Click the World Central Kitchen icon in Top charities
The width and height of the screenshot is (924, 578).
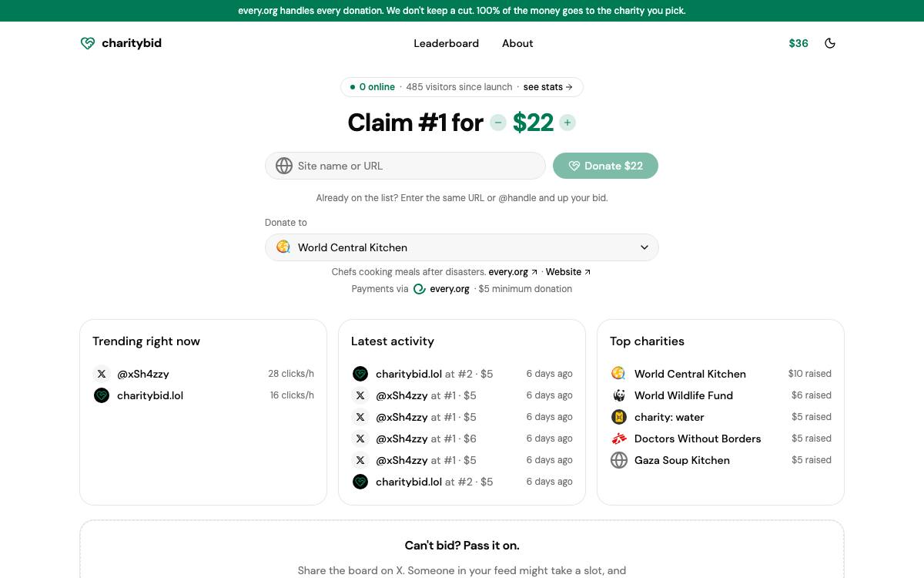[618, 374]
